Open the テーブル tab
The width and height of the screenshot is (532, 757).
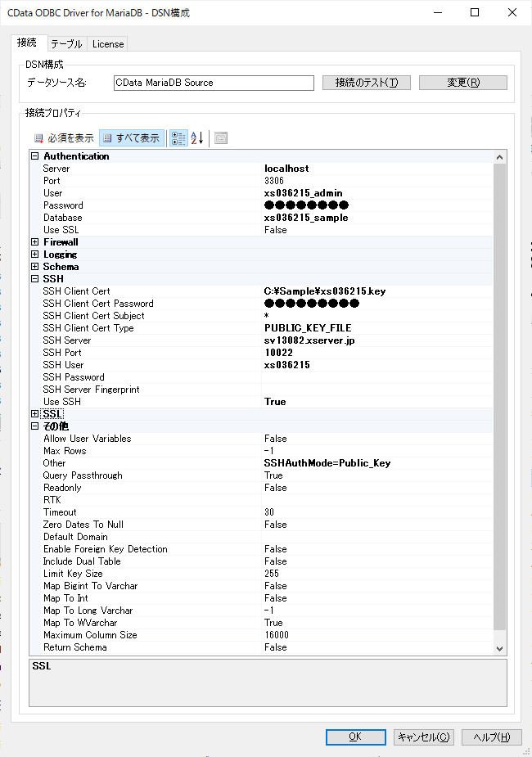coord(66,44)
